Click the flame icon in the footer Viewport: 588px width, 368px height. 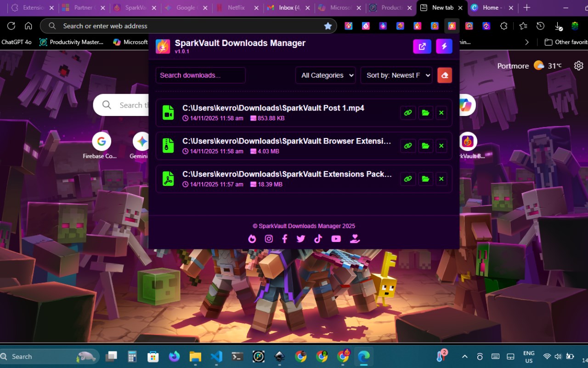tap(252, 239)
